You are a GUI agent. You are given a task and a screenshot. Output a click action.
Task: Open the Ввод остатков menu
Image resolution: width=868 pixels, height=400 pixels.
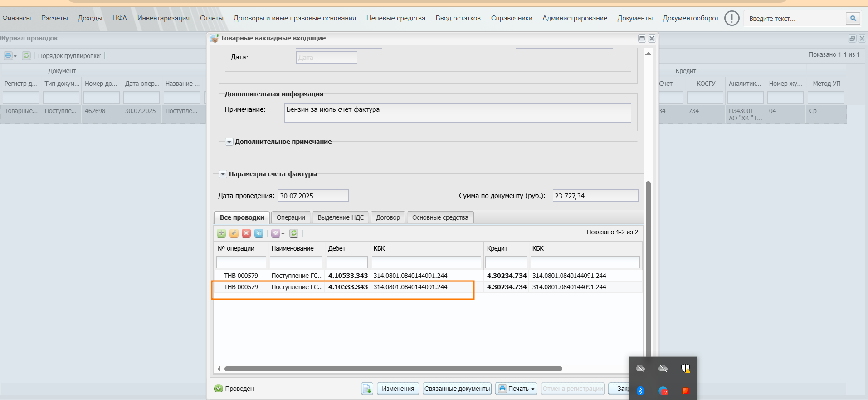(x=458, y=18)
